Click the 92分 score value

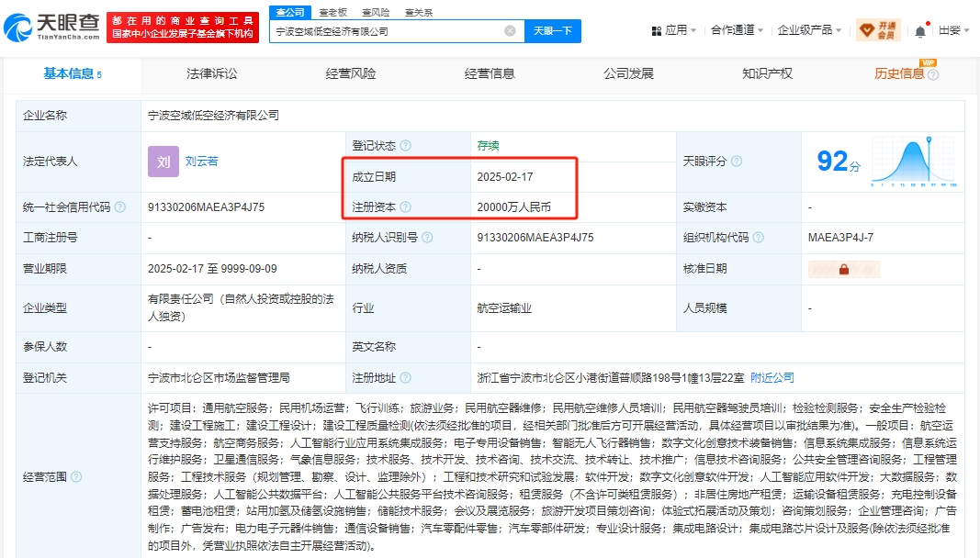[x=839, y=162]
